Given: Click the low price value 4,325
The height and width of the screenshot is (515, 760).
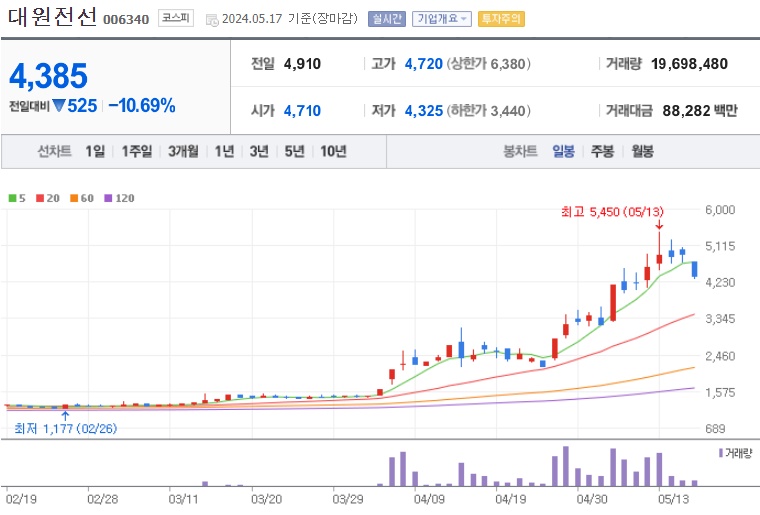Looking at the screenshot, I should 424,111.
